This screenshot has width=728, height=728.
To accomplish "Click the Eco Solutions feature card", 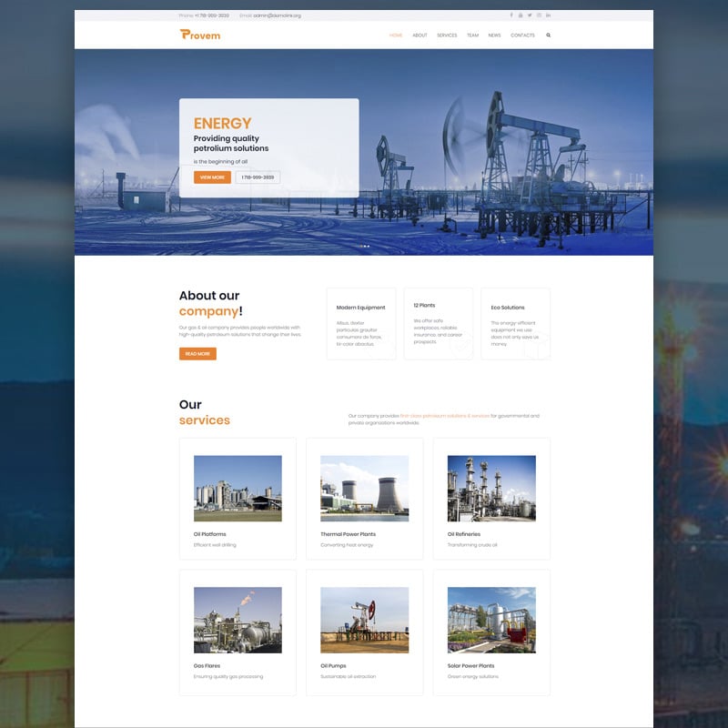I will tap(515, 324).
